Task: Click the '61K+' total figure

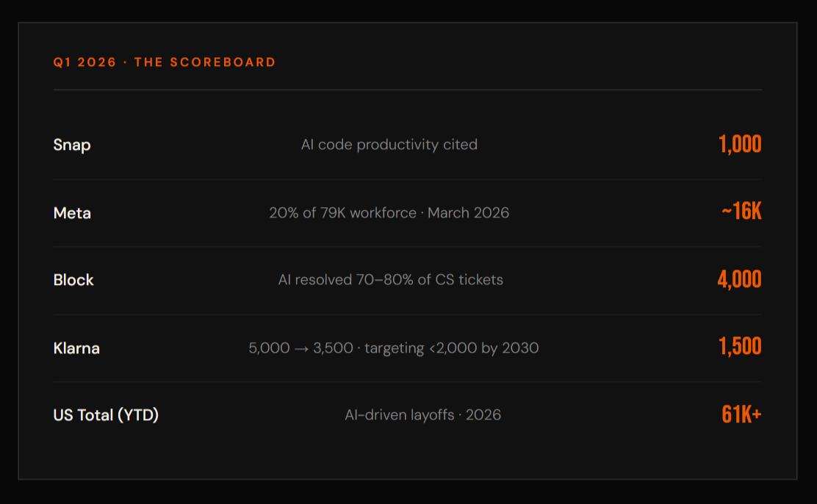Action: [741, 414]
